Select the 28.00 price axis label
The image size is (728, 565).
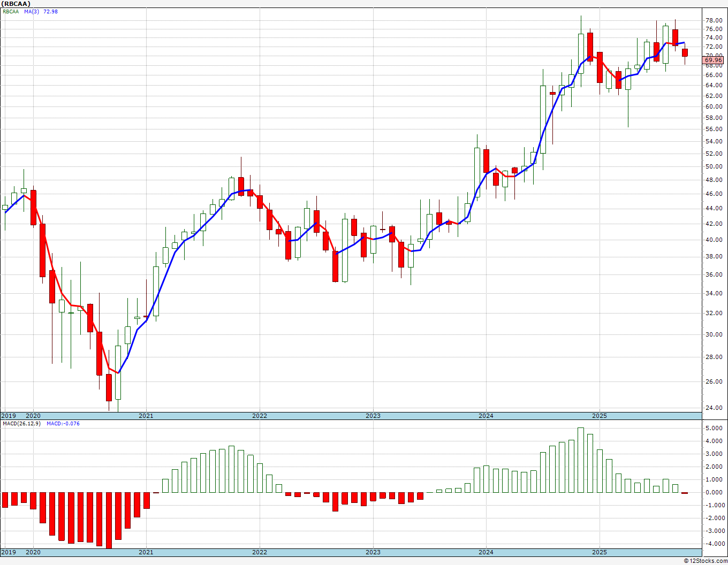(x=714, y=357)
